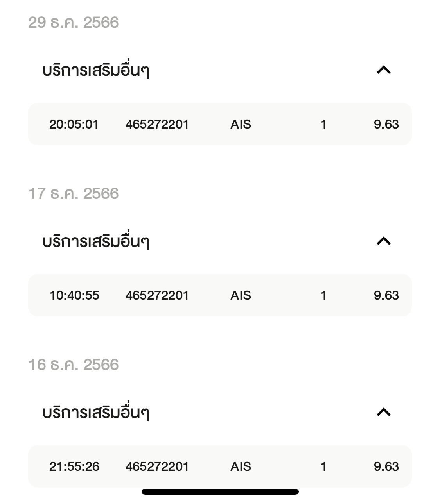This screenshot has height=504, width=440.
Task: Select the 16 ธ.ค. 2566 date label
Action: [74, 365]
